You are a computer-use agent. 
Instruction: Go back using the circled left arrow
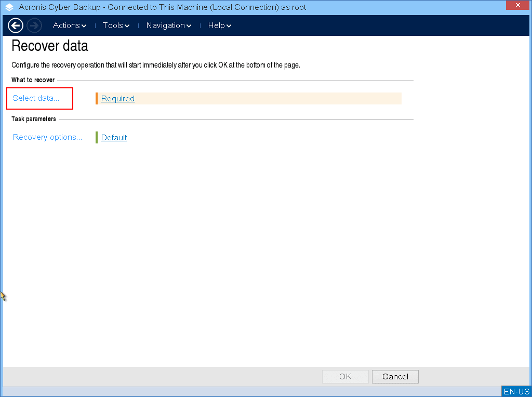[x=16, y=25]
